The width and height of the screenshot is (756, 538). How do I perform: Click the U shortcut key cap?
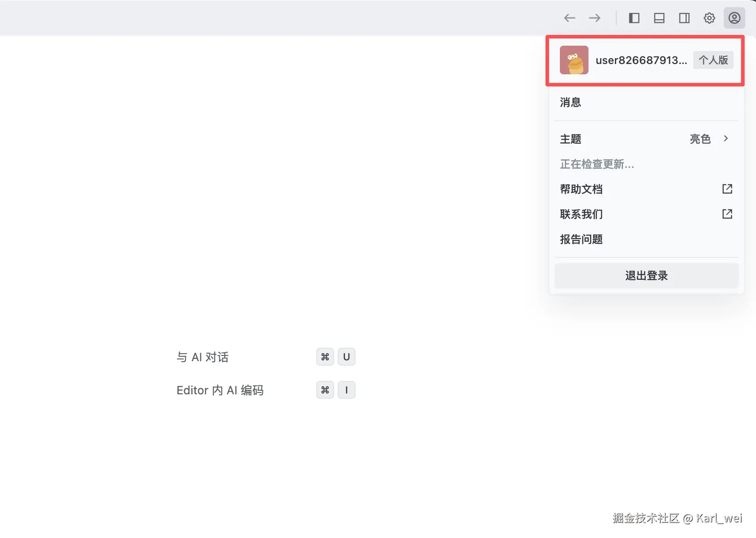(347, 357)
